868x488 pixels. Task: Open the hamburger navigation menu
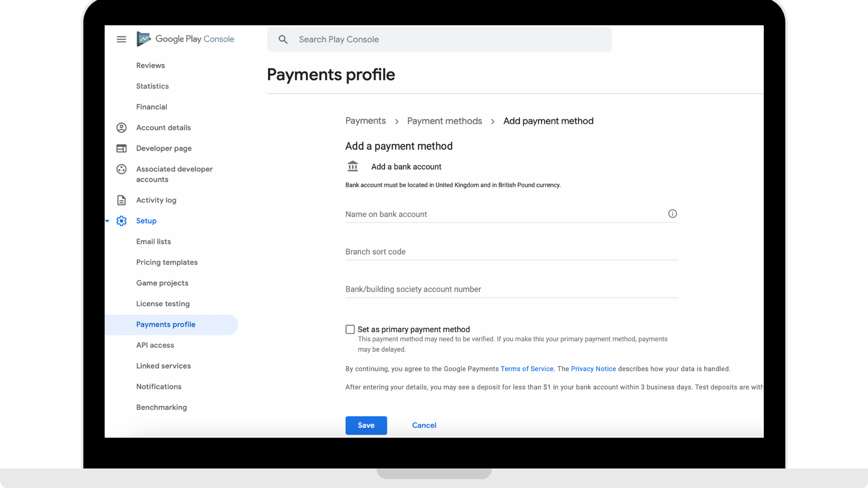pos(122,39)
